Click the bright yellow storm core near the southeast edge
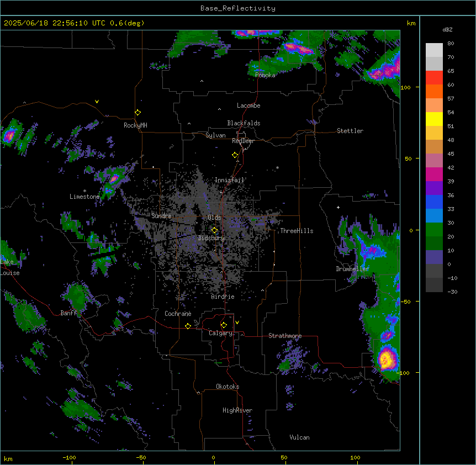 pos(386,360)
